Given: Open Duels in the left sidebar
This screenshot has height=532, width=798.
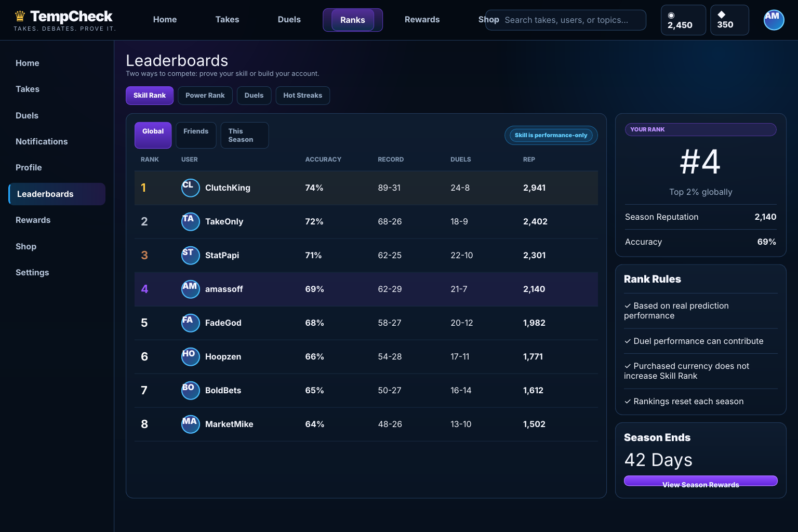Looking at the screenshot, I should 57,115.
